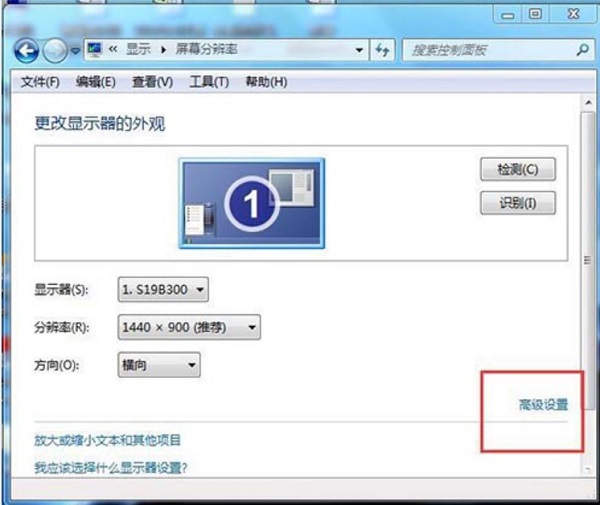This screenshot has width=600, height=505.
Task: Select the monitor 1 display thumbnail
Action: click(x=252, y=204)
